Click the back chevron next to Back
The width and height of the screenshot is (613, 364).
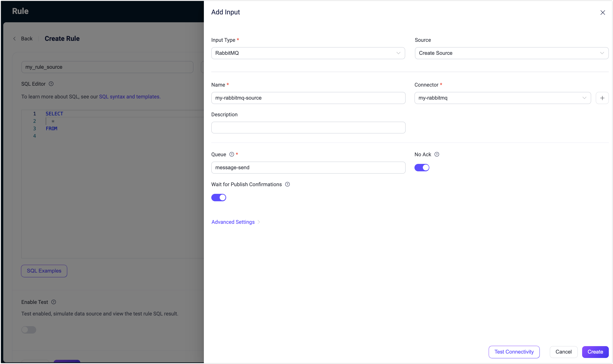coord(14,39)
